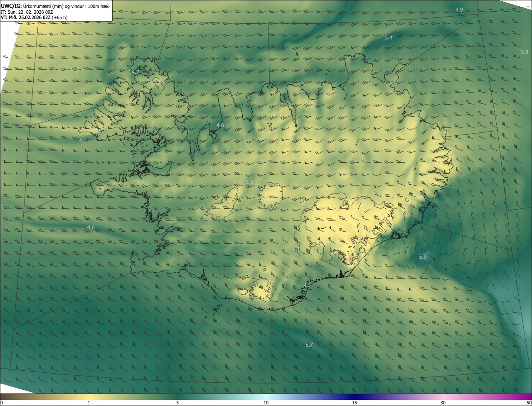Click the 2.4 value label on the map
This screenshot has width=532, height=406.
[x=140, y=182]
